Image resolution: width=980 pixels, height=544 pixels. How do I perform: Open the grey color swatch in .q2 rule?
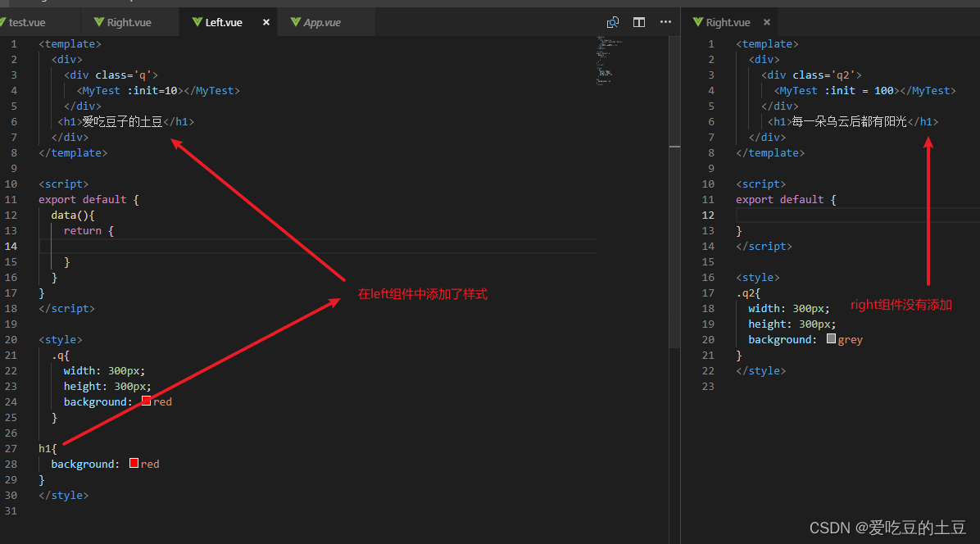831,338
